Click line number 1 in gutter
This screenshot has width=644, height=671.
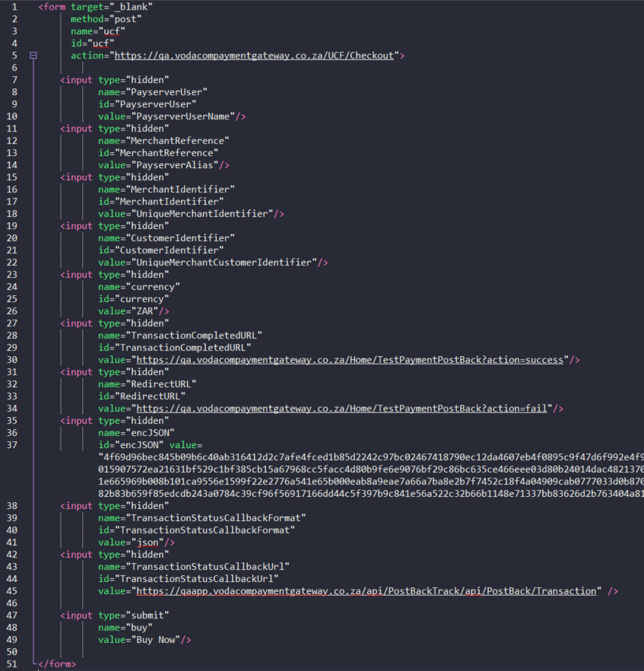click(x=14, y=7)
